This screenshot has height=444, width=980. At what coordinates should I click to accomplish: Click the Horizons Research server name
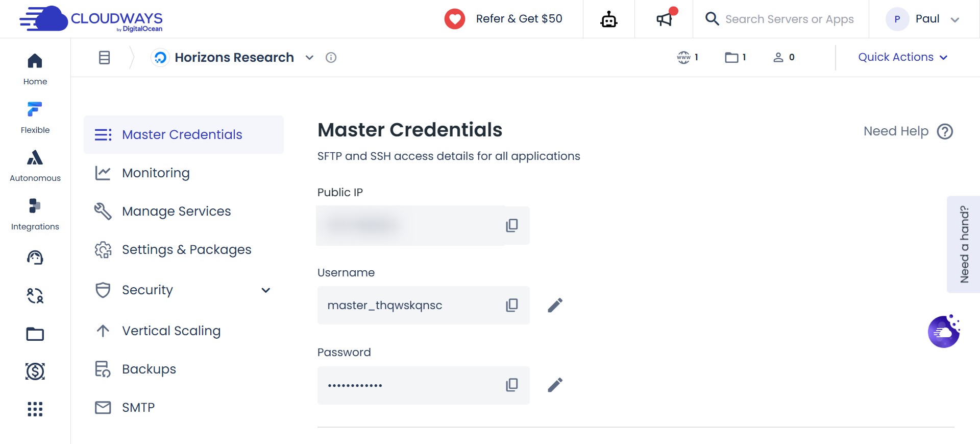click(x=234, y=57)
